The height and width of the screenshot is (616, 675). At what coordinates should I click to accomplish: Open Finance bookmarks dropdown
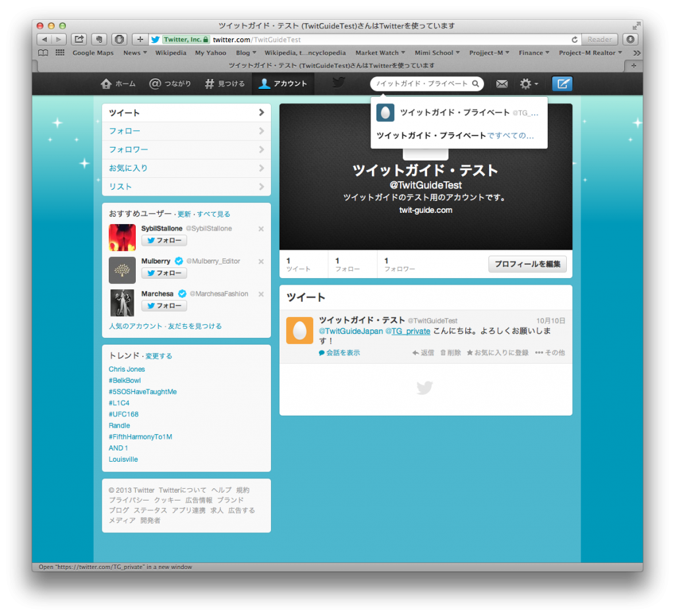(534, 53)
